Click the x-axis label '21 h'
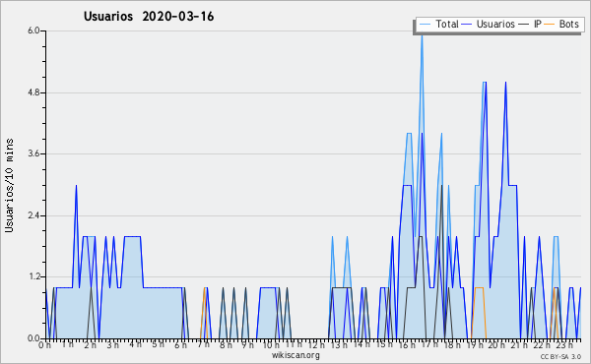Screen dimensions: 591x364 click(520, 345)
